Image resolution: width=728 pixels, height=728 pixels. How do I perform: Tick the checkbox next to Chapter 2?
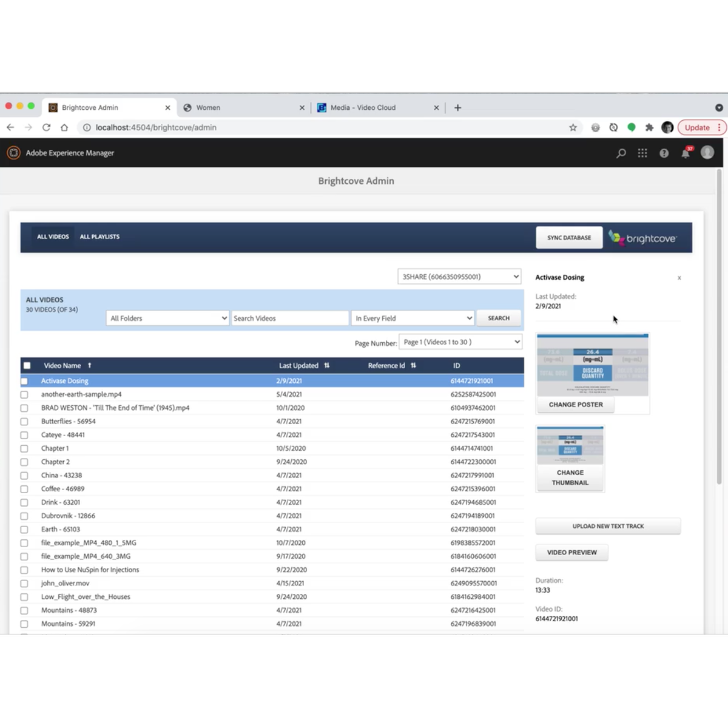click(24, 462)
